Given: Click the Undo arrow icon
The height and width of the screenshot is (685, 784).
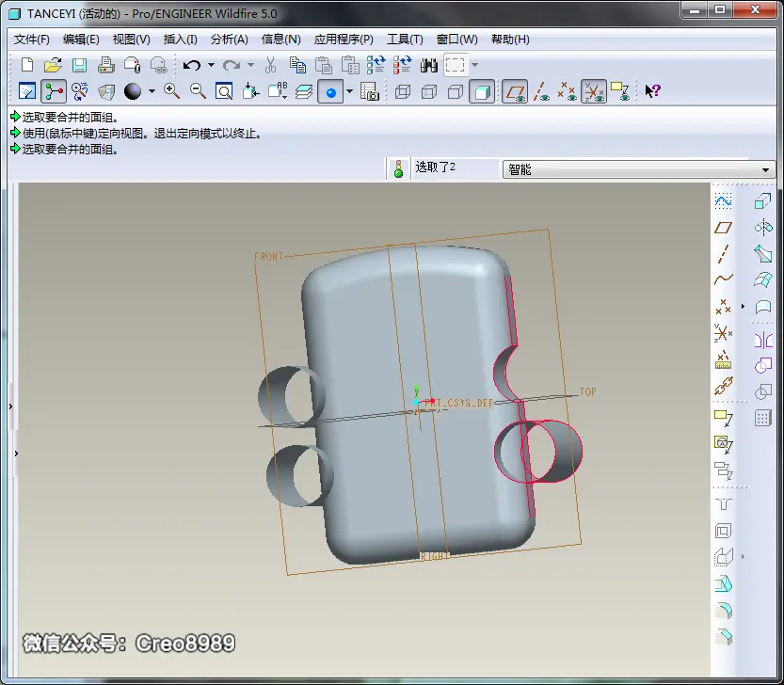Looking at the screenshot, I should click(191, 65).
